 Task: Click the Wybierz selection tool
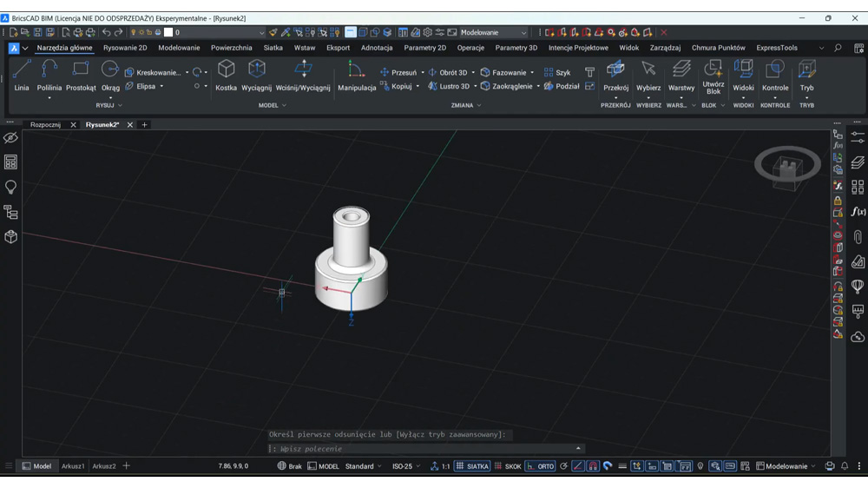[648, 76]
